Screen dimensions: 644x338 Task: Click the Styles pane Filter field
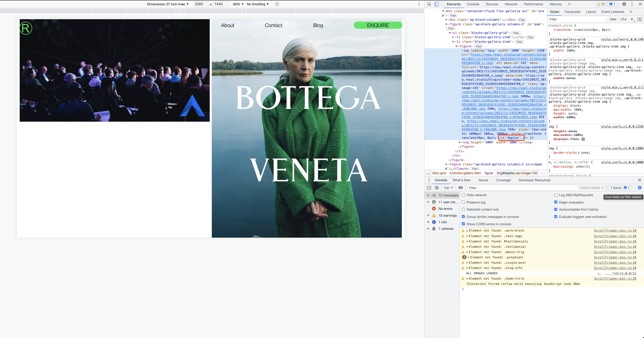(577, 19)
